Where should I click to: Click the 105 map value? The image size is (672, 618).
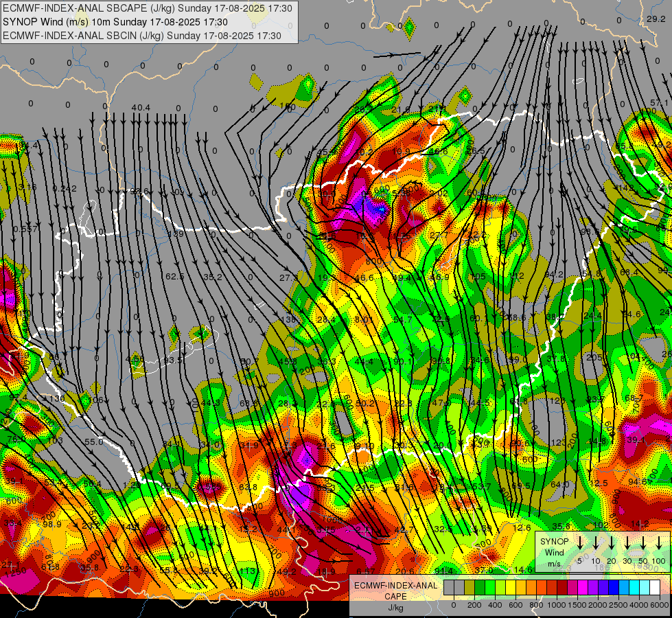(x=478, y=277)
